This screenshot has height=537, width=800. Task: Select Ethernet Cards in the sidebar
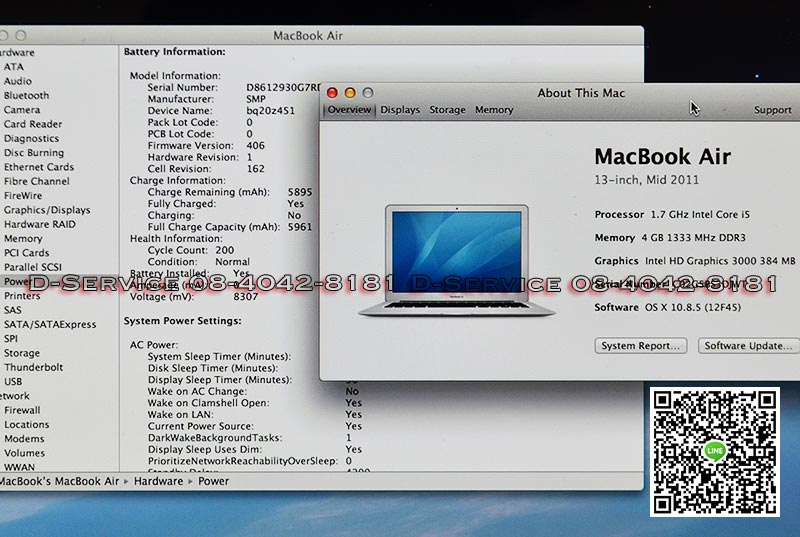coord(39,167)
